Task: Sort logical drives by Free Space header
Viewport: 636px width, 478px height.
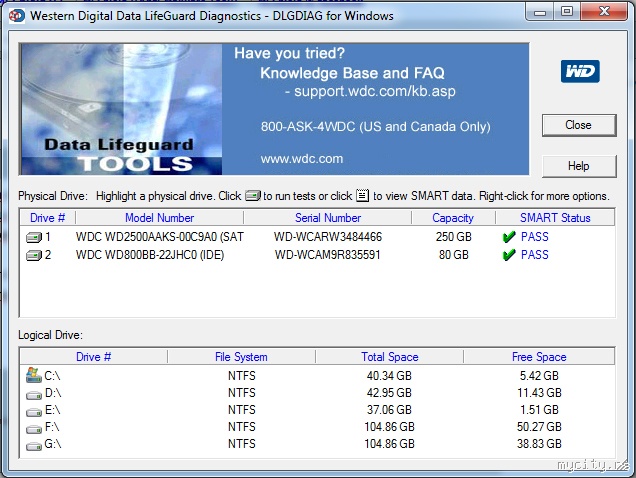Action: click(539, 357)
